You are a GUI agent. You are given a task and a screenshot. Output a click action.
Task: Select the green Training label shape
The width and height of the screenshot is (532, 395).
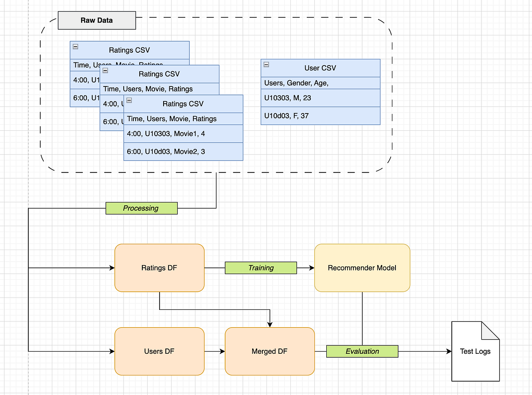261,268
